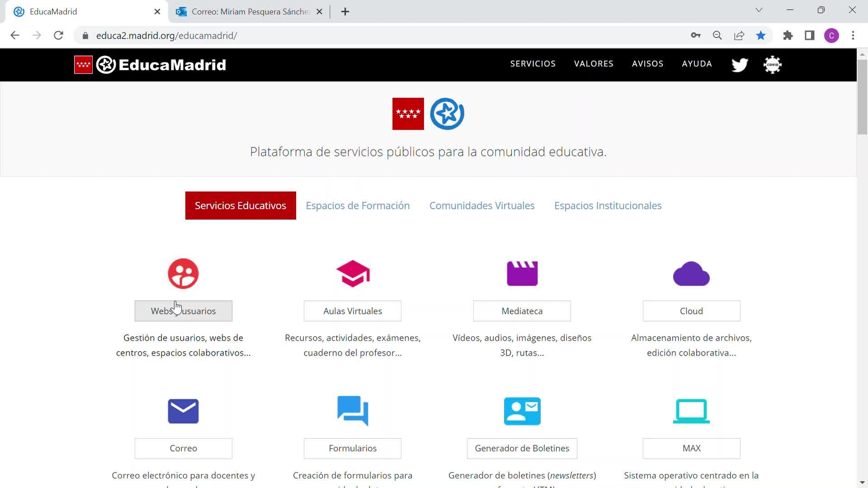Click the Formularios chat bubbles icon

click(x=353, y=411)
